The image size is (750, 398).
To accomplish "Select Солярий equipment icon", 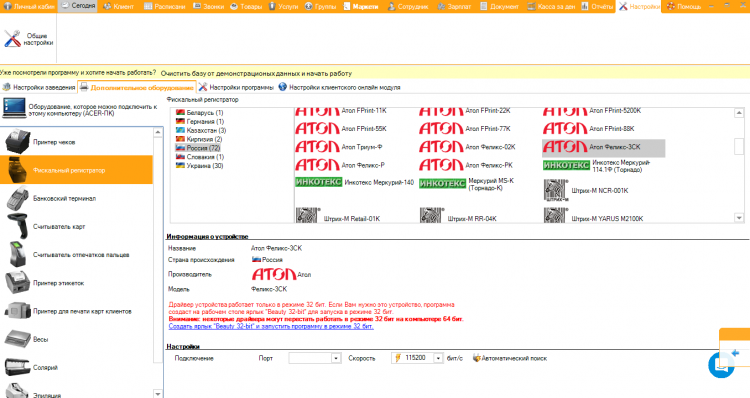I will [18, 367].
